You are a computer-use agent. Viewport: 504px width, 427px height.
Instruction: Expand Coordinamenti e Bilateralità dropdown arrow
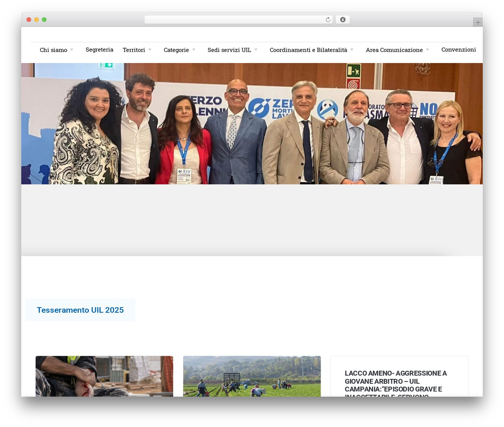click(x=352, y=50)
